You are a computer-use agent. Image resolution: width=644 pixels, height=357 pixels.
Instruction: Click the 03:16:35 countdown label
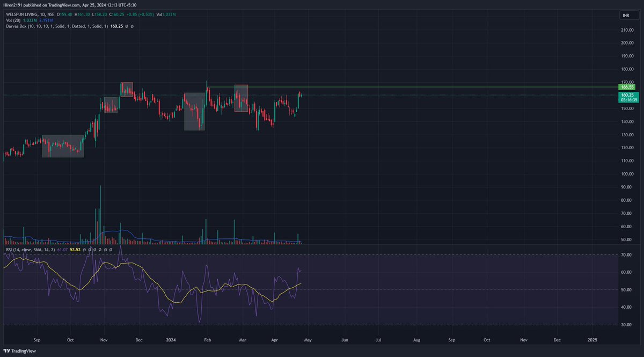[628, 99]
